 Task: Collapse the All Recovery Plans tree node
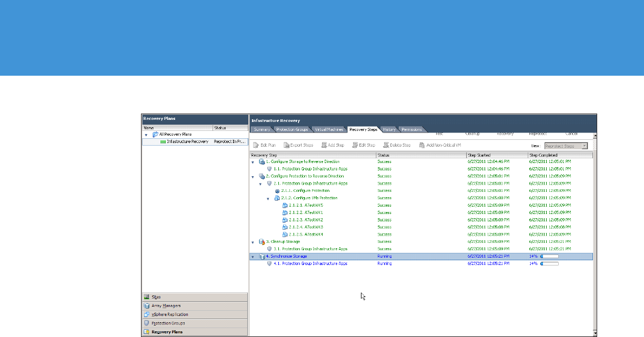146,135
